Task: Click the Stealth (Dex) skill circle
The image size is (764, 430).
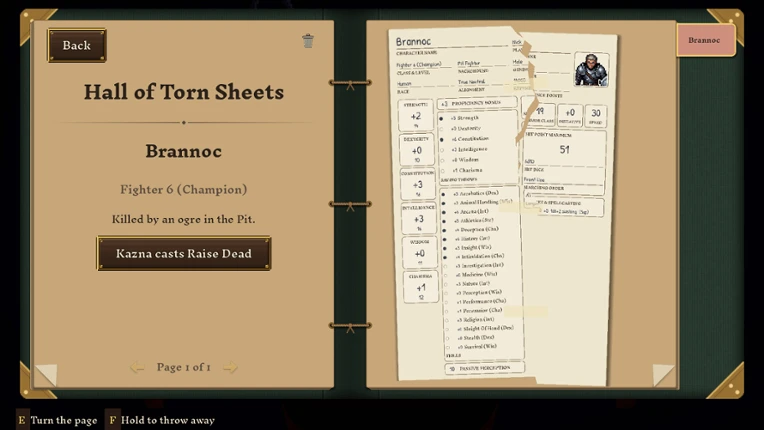Action: (x=447, y=338)
